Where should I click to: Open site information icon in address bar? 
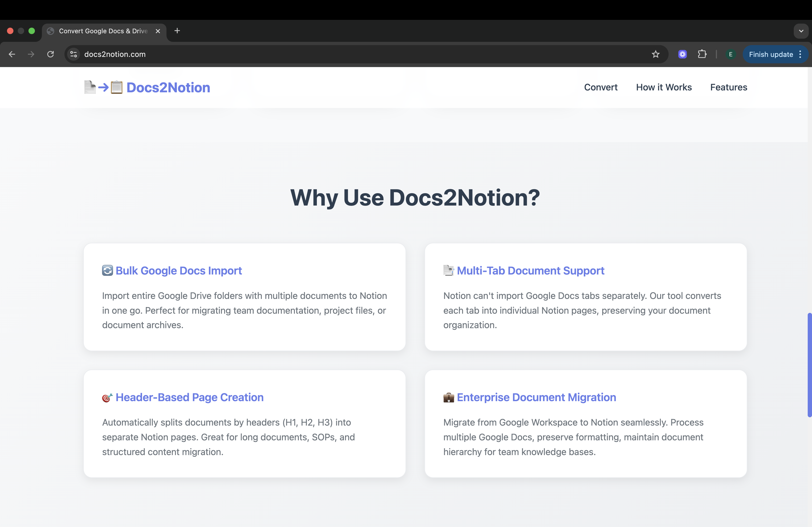coord(73,54)
